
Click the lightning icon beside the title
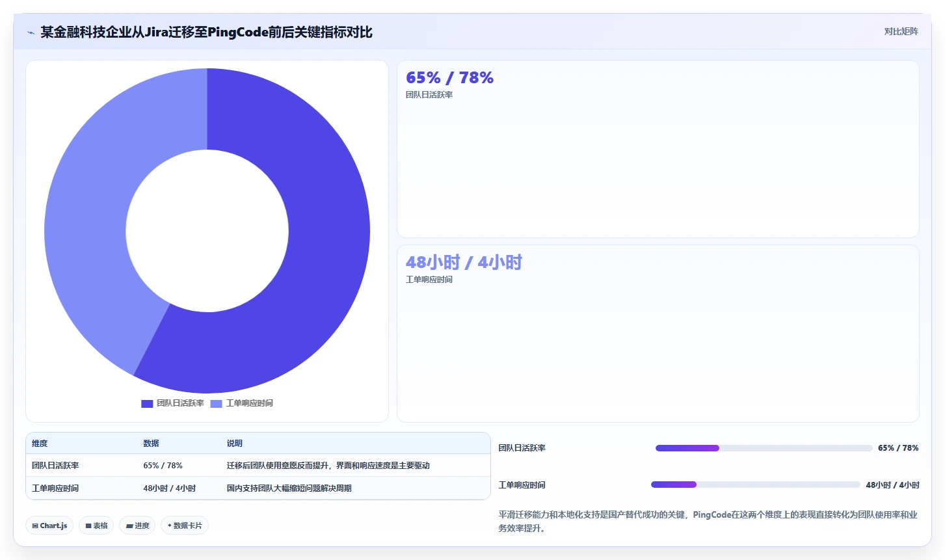(x=31, y=33)
